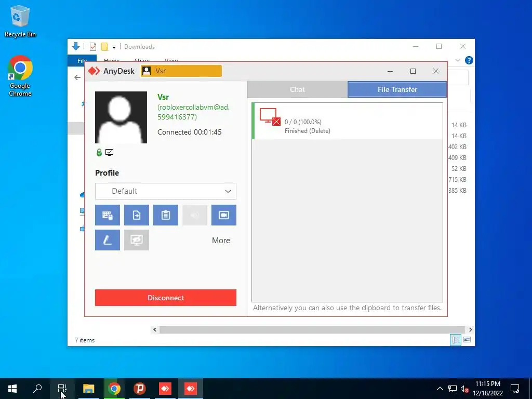Toggle the session recording permission button
Screen dimensions: 532x399
point(224,215)
